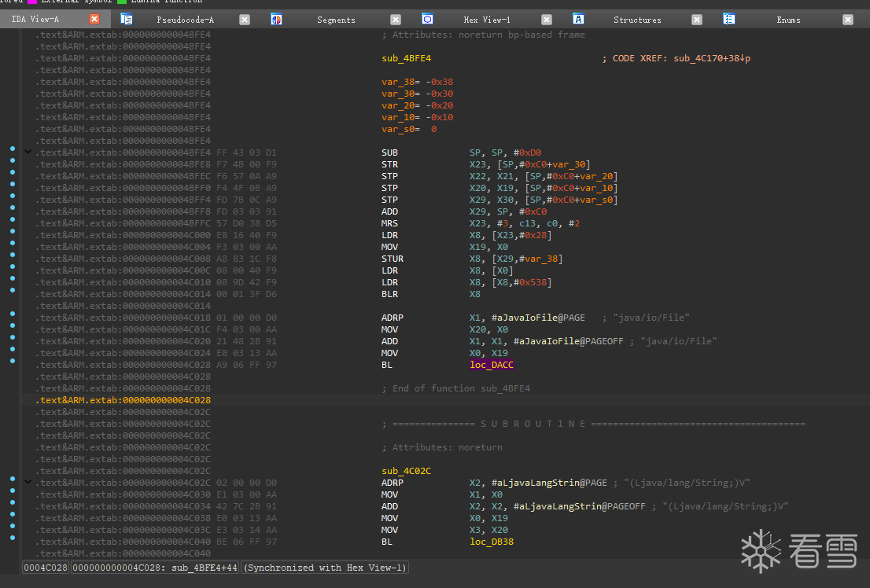Collapse function sub_4BFE4 using its arrow

point(28,152)
